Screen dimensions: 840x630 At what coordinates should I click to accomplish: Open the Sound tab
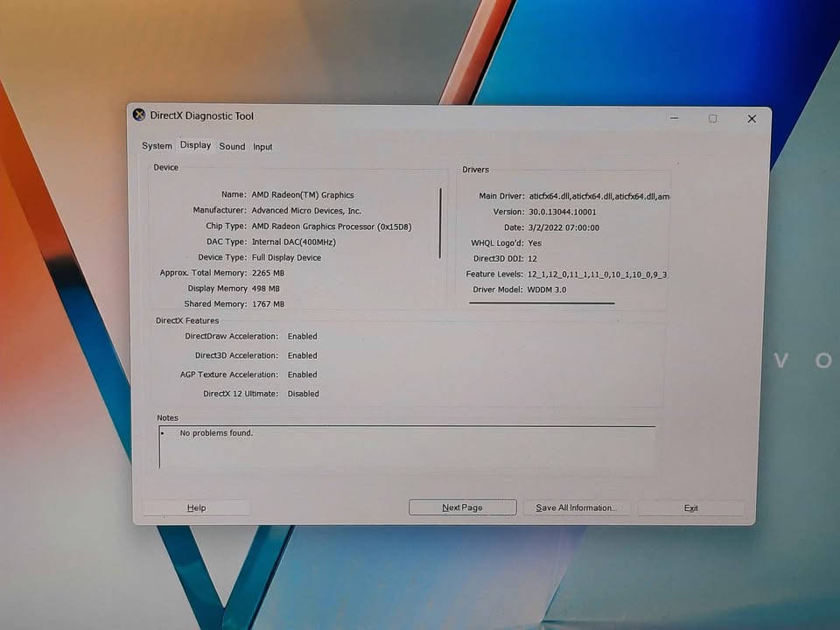[x=232, y=146]
